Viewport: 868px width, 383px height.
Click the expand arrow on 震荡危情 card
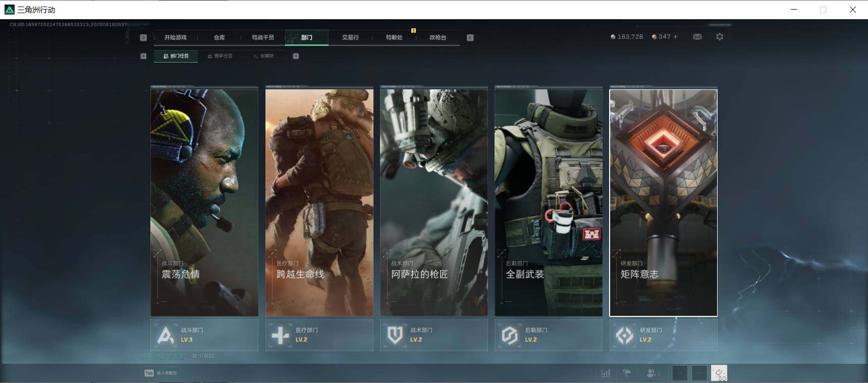coord(157,253)
